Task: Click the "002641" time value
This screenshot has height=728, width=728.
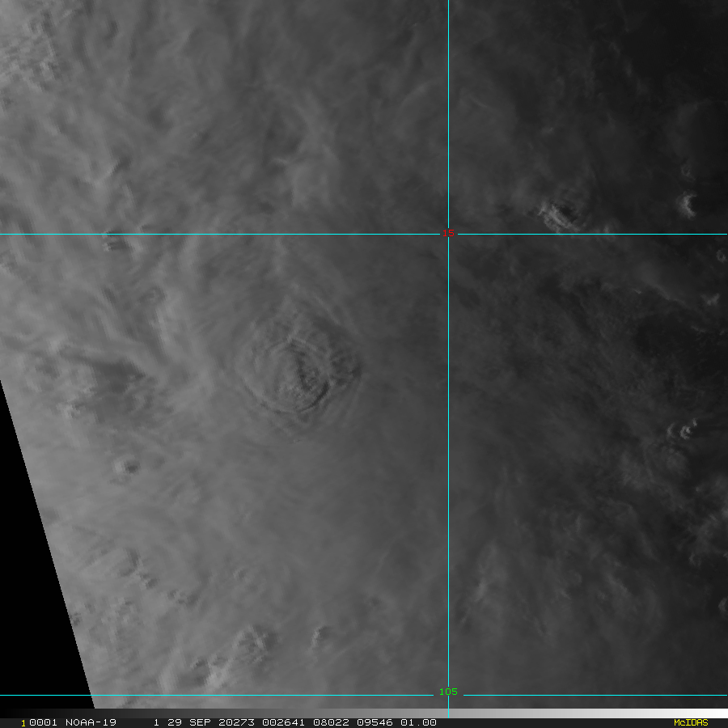Action: click(283, 722)
